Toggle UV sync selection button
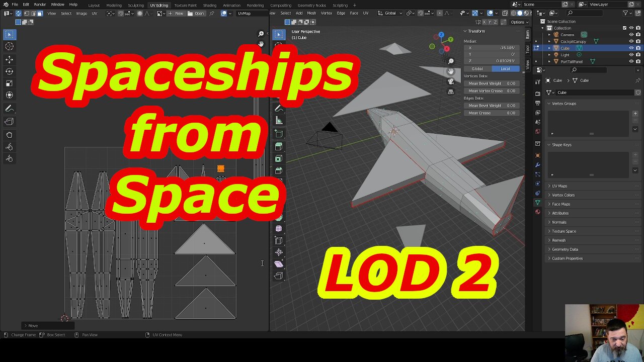The width and height of the screenshot is (644, 362). [18, 14]
